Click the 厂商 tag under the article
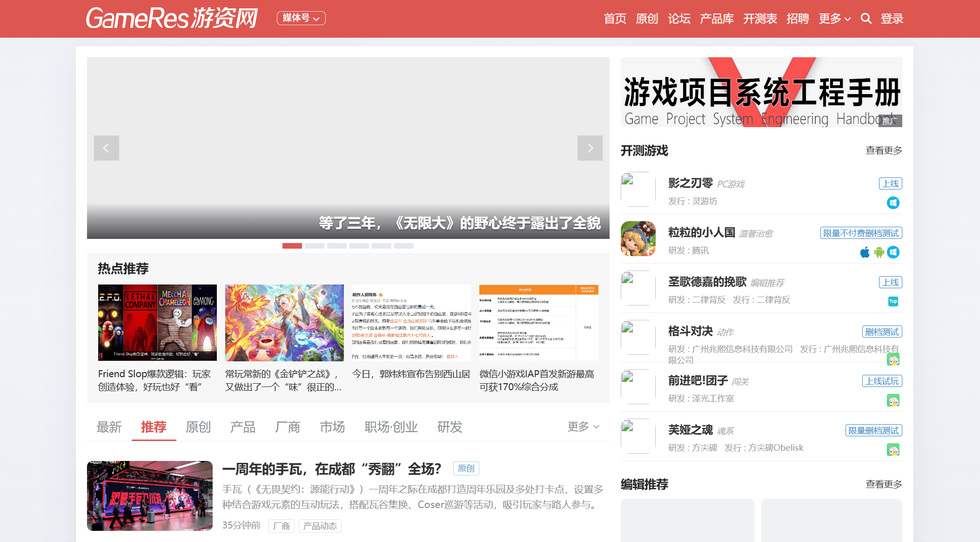 point(282,526)
